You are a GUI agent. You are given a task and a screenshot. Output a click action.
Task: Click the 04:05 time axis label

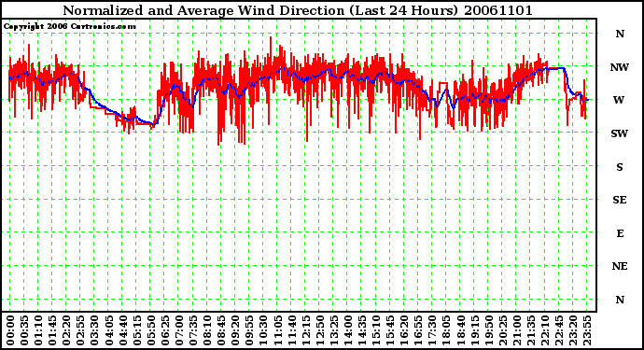point(108,331)
